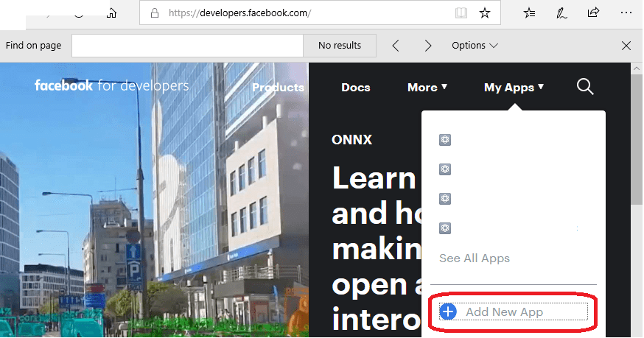Expand the More dropdown menu
The image size is (644, 338).
427,88
